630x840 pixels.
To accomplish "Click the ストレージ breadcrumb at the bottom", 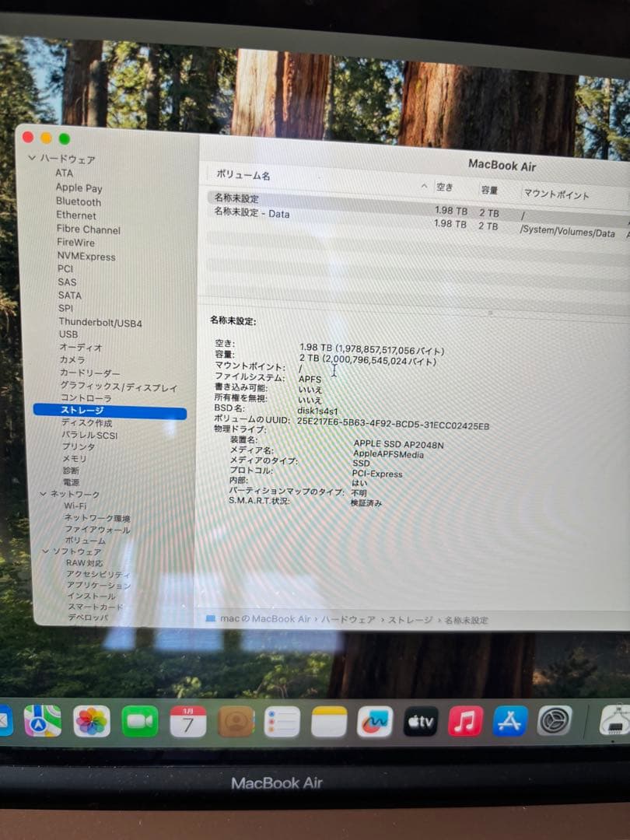I will [x=407, y=620].
